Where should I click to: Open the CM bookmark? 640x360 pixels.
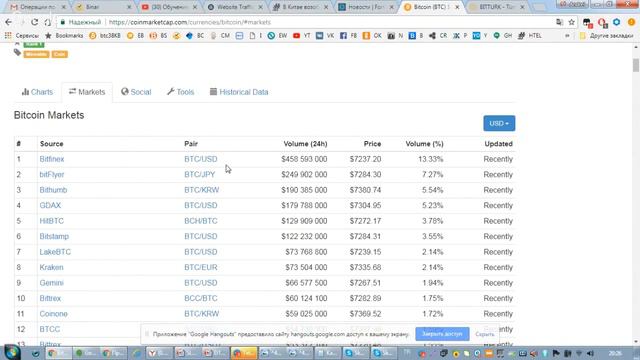pyautogui.click(x=220, y=36)
